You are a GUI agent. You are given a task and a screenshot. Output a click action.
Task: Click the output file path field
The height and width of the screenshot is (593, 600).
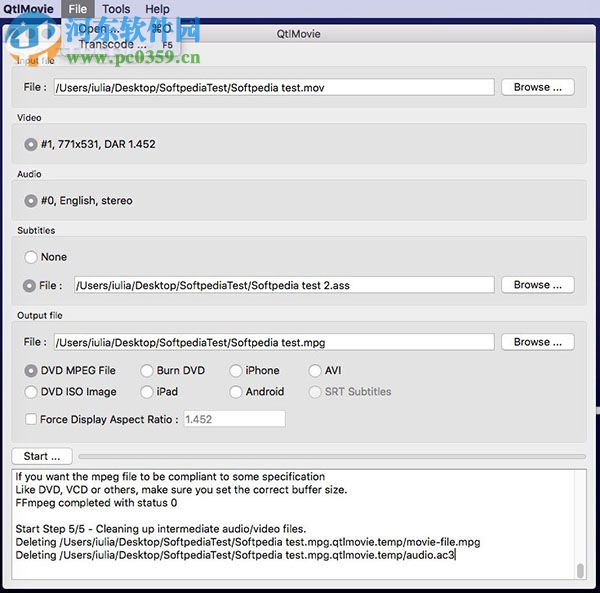[274, 342]
